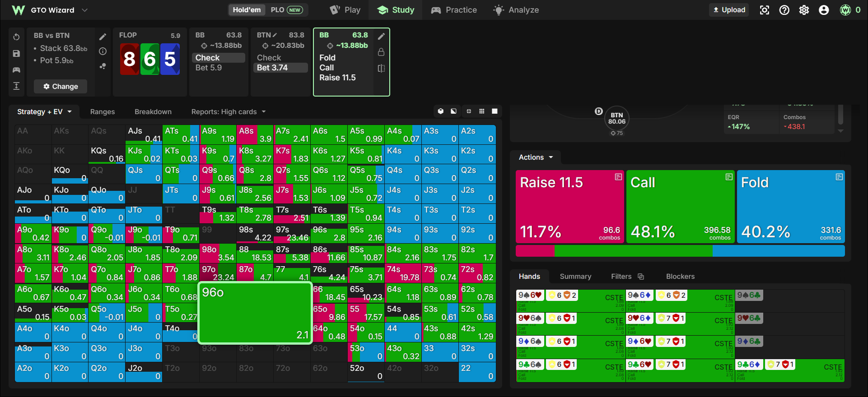Viewport: 868px width, 397px height.
Task: Expand the Strategy + EV dropdown
Action: click(44, 112)
